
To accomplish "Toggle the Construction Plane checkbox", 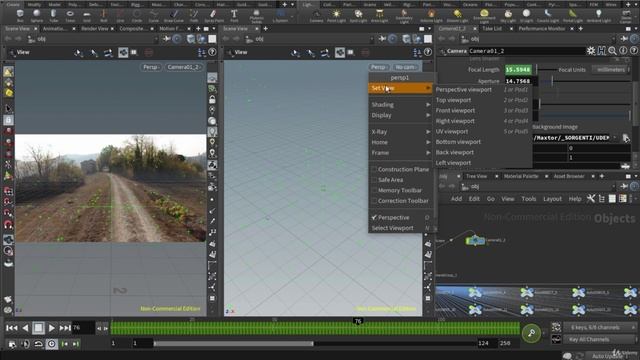I will click(374, 169).
